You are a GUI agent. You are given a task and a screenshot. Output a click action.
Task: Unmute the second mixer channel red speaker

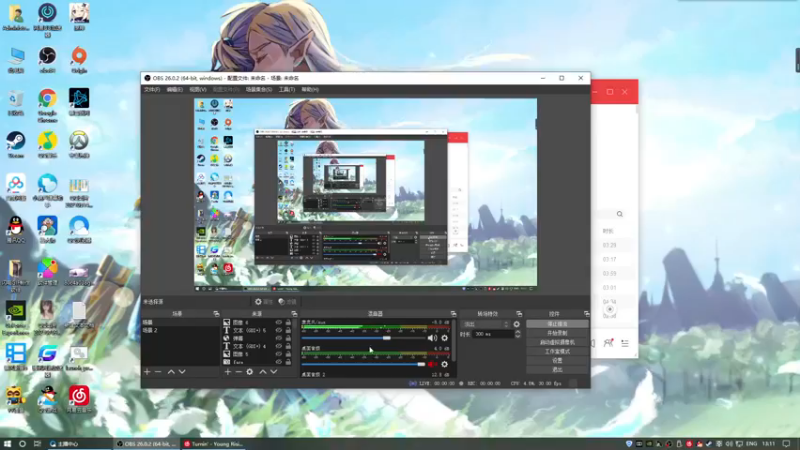pyautogui.click(x=432, y=364)
